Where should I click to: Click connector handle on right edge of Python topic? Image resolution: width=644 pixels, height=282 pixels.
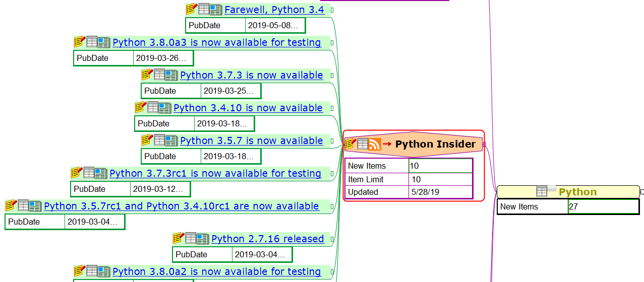[642, 192]
